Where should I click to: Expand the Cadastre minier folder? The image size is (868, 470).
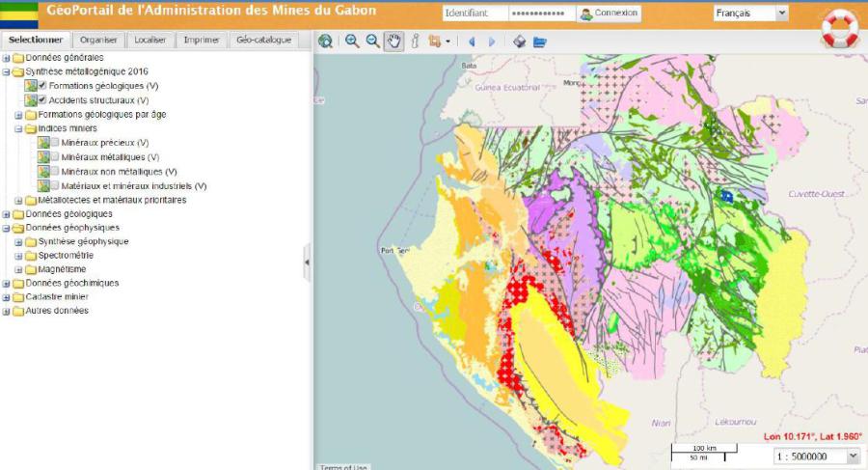click(7, 297)
